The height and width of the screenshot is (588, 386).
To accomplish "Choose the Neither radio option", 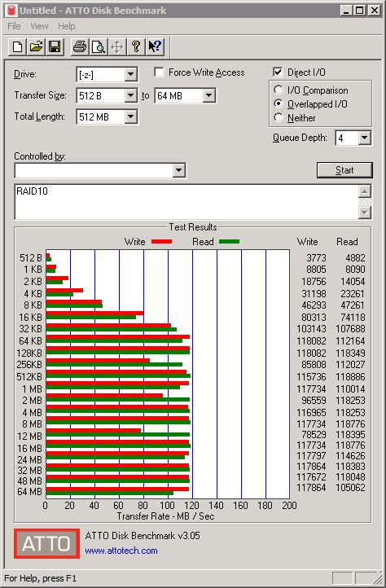I will tap(279, 118).
